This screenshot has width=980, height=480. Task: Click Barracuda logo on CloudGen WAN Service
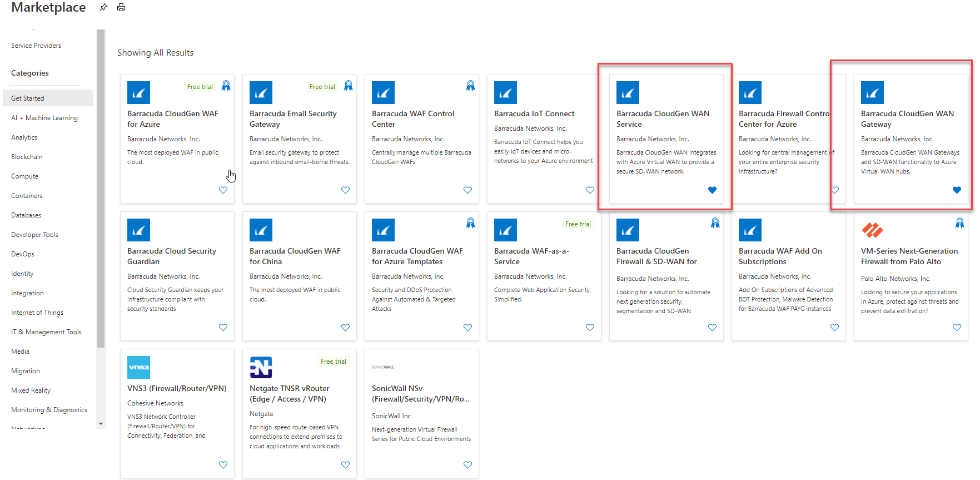pos(628,93)
